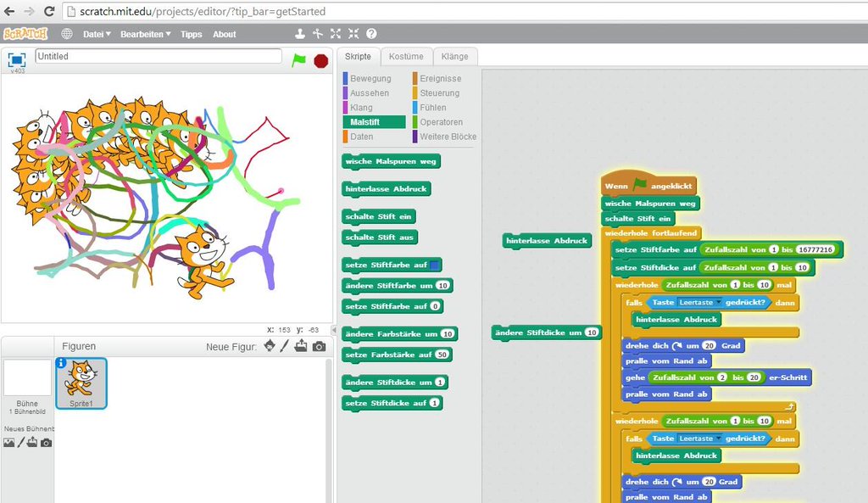The height and width of the screenshot is (503, 868).
Task: Create a new sprite from camera
Action: (319, 347)
